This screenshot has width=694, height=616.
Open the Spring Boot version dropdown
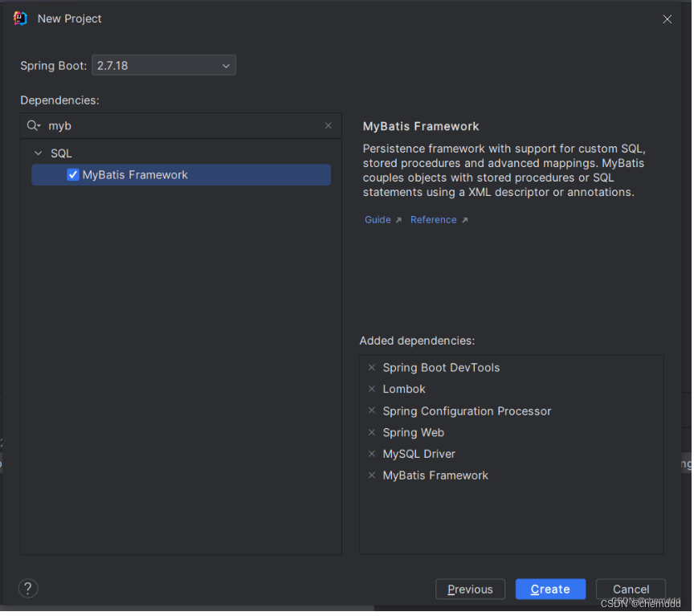pyautogui.click(x=164, y=66)
